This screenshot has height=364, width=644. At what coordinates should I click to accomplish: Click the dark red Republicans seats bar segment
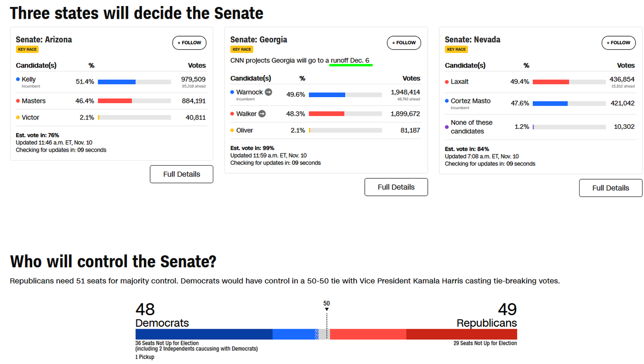click(461, 334)
